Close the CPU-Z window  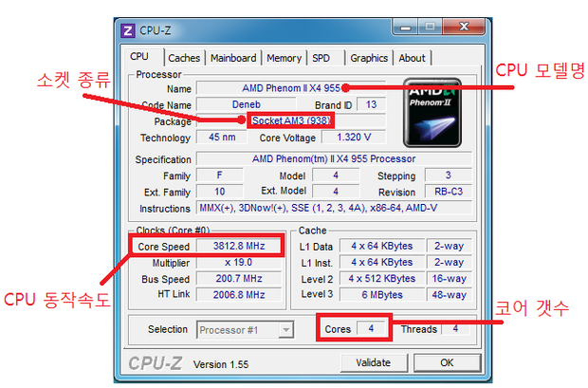pyautogui.click(x=464, y=27)
